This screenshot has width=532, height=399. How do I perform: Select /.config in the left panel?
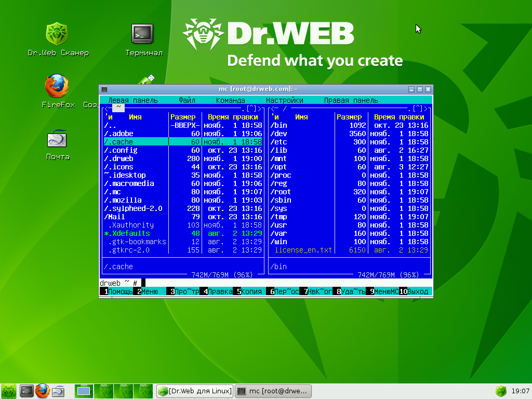(183, 150)
